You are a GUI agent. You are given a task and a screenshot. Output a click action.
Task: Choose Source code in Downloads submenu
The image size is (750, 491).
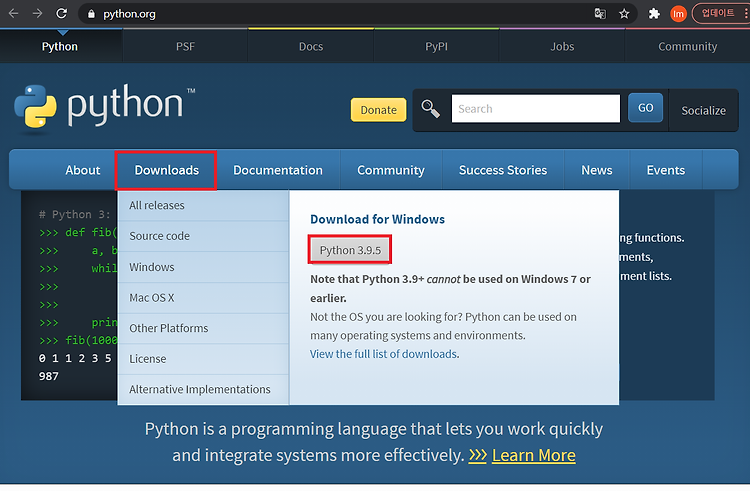tap(203, 236)
